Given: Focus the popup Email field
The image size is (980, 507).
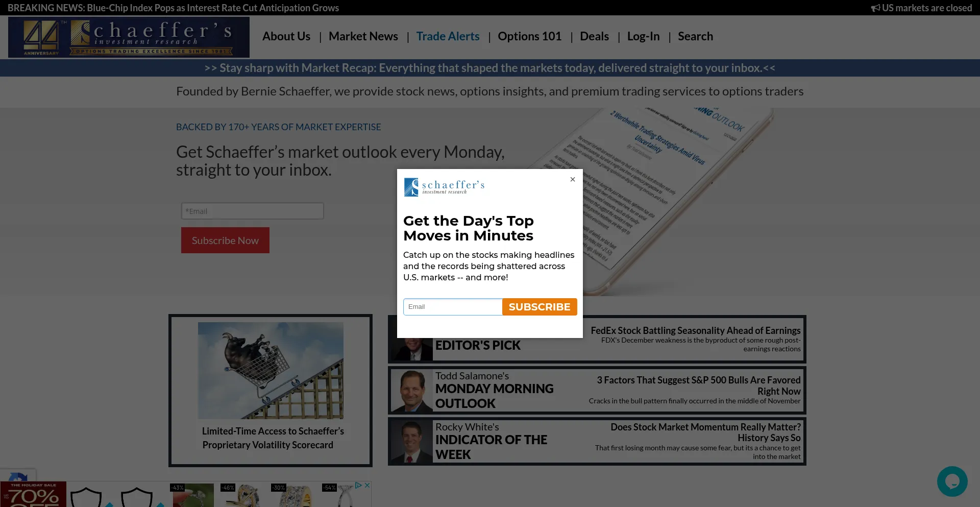Looking at the screenshot, I should (x=453, y=307).
